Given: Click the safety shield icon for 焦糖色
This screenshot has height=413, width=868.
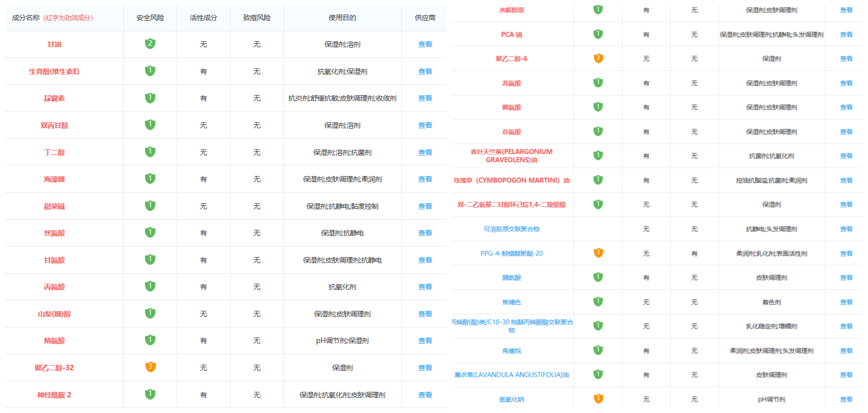Looking at the screenshot, I should pos(598,302).
